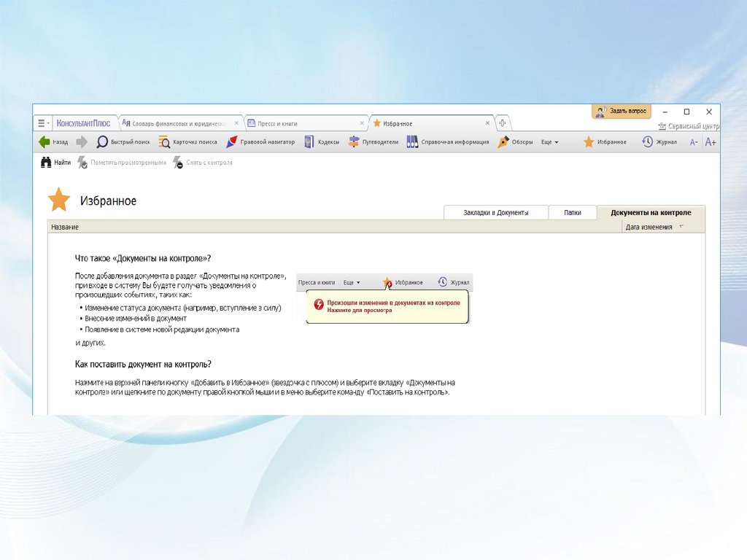
Task: Launch Правовой навигатор
Action: 260,142
